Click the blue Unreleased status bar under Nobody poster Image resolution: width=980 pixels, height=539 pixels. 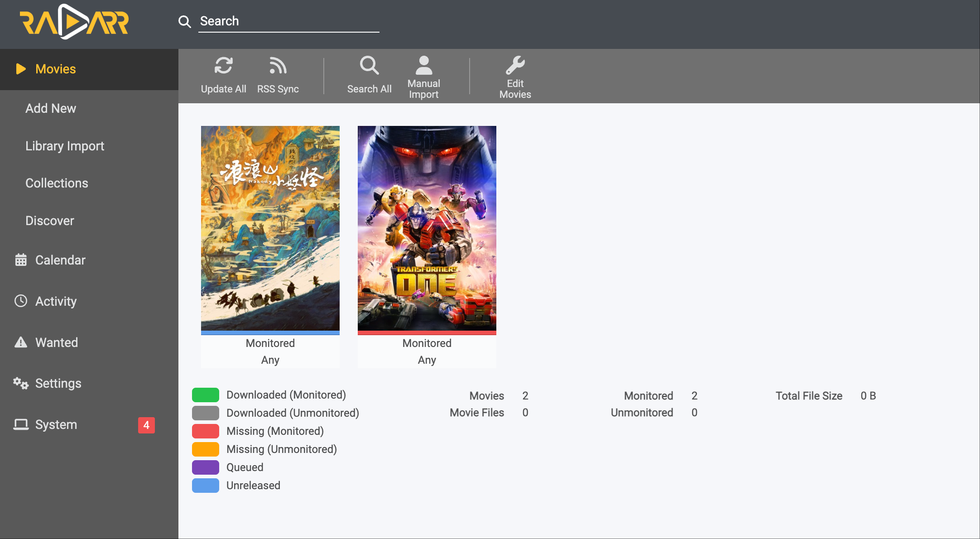tap(270, 333)
